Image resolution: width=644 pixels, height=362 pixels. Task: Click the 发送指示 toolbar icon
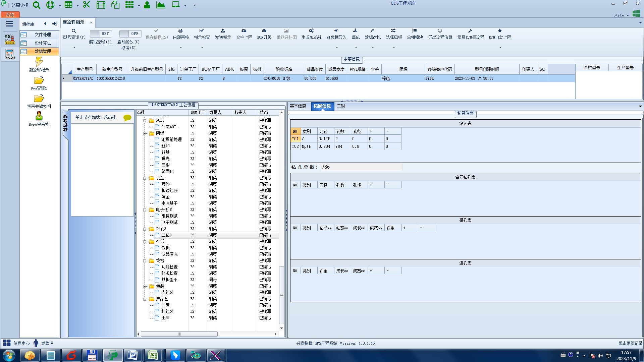coord(223,31)
